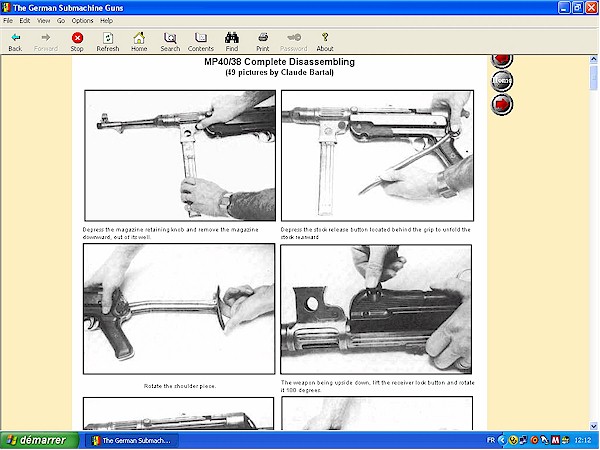Viewport: 600px width, 450px height.
Task: Click the scrollbar down arrow
Action: 593,426
